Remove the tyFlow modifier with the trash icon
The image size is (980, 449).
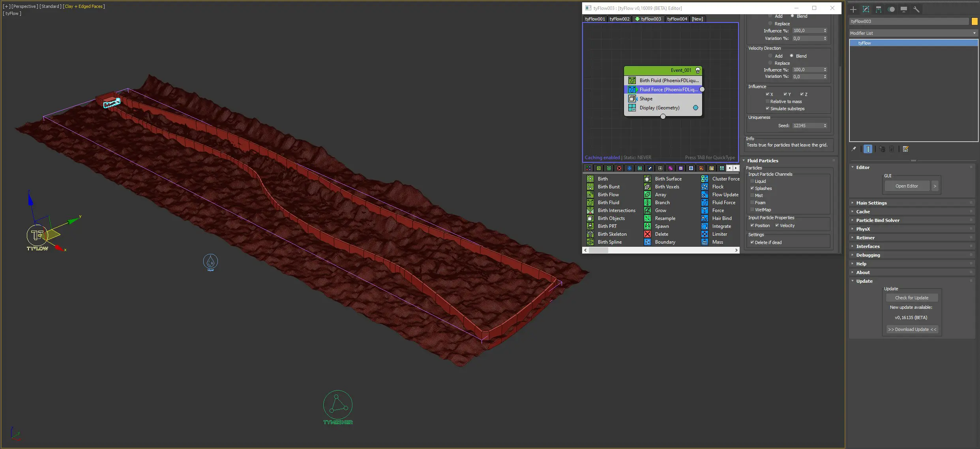pyautogui.click(x=892, y=149)
